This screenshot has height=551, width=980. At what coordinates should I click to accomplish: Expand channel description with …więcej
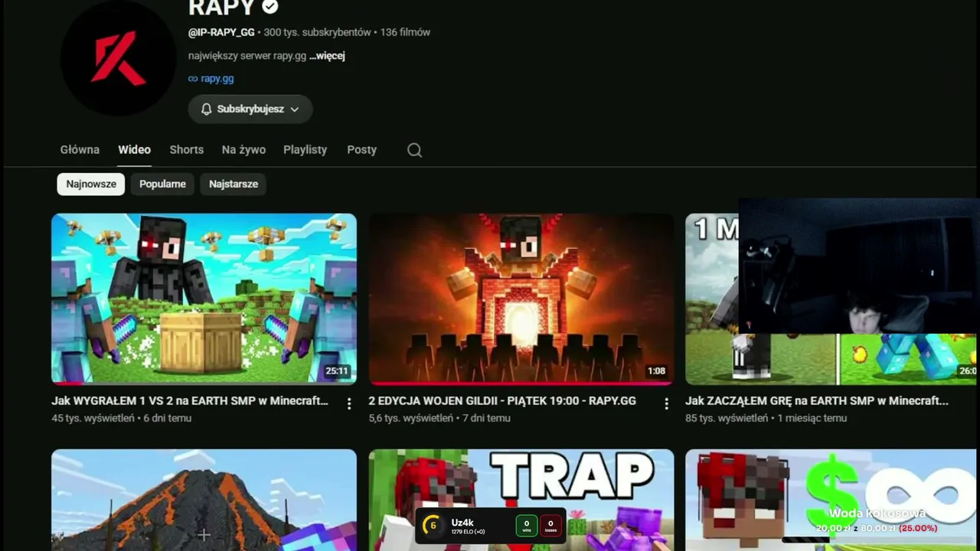pyautogui.click(x=327, y=56)
